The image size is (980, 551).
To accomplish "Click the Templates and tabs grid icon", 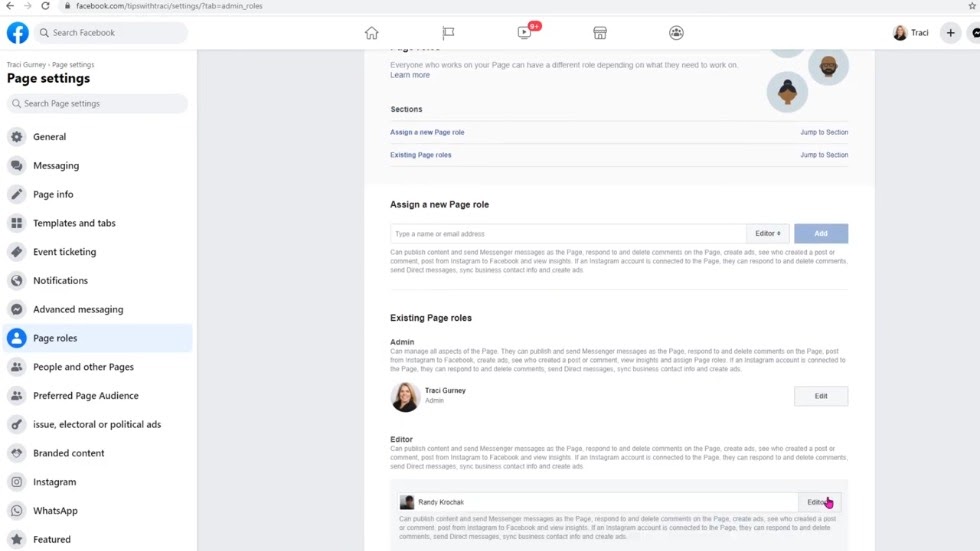I will pyautogui.click(x=17, y=223).
